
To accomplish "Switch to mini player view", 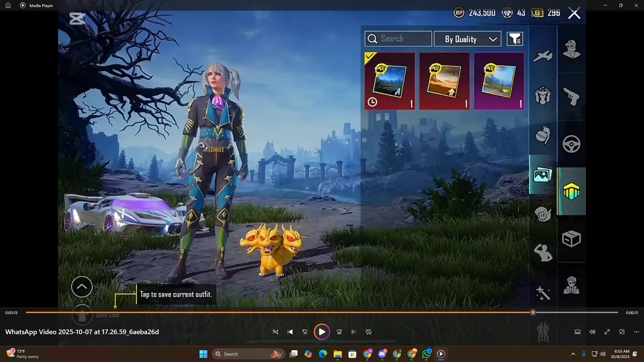I will point(622,332).
